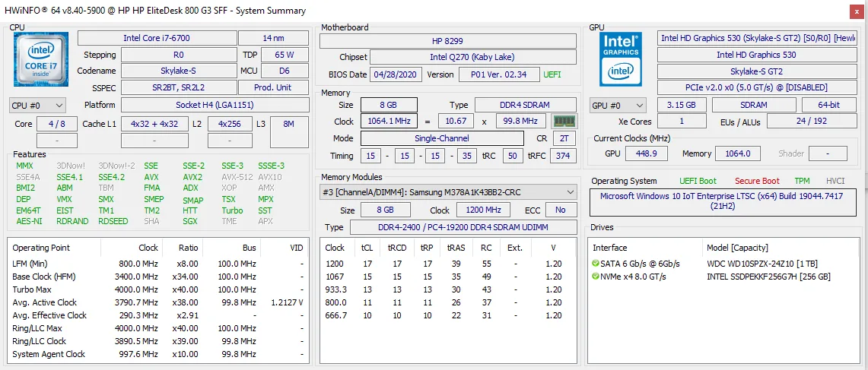Click the Turbo Max operating point row

[x=157, y=289]
